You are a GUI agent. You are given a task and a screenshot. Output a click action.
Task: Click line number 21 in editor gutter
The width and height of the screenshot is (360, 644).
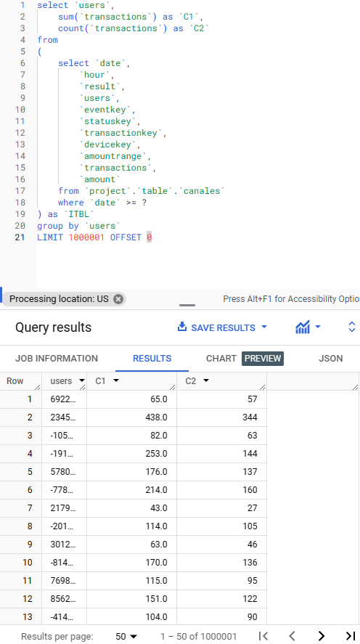click(x=20, y=237)
